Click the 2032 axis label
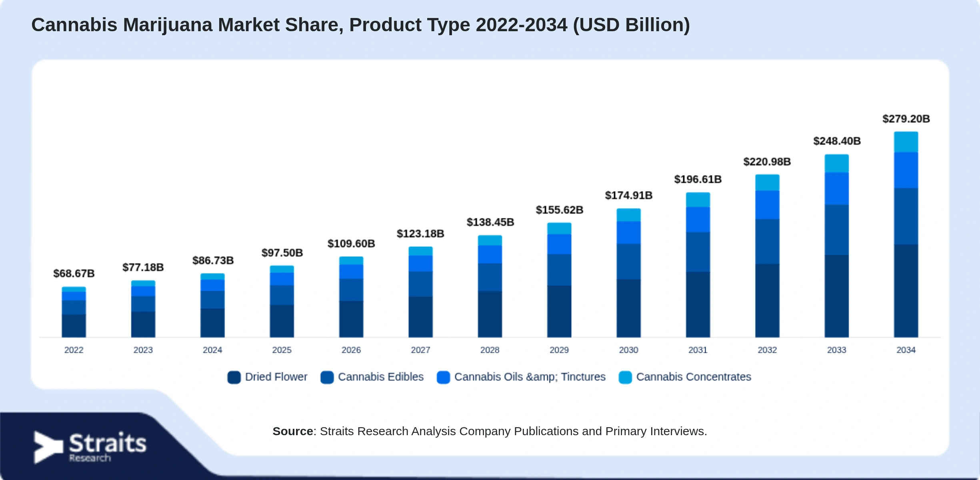980x480 pixels. pyautogui.click(x=767, y=350)
